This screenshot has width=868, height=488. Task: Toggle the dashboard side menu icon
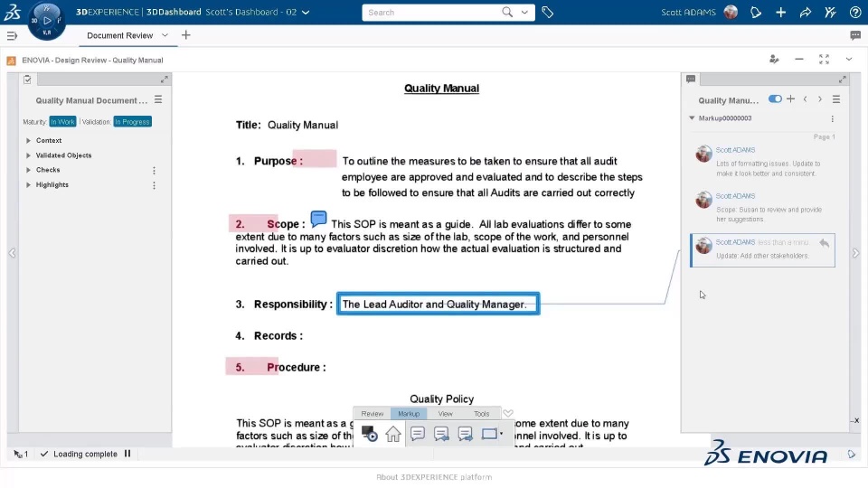(12, 36)
